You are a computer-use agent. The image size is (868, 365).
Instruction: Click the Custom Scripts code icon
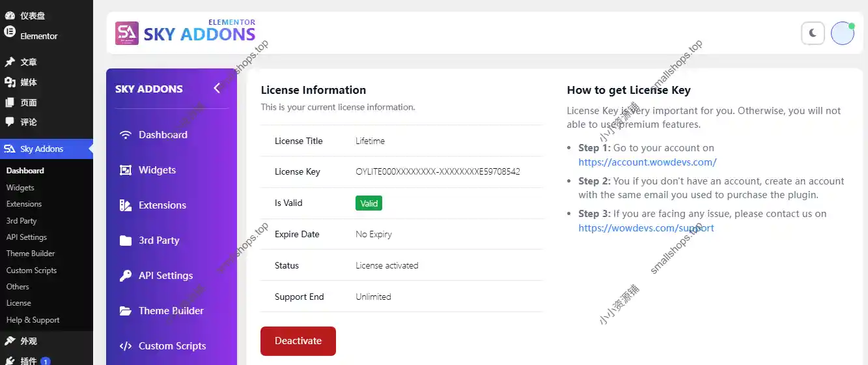click(x=126, y=346)
